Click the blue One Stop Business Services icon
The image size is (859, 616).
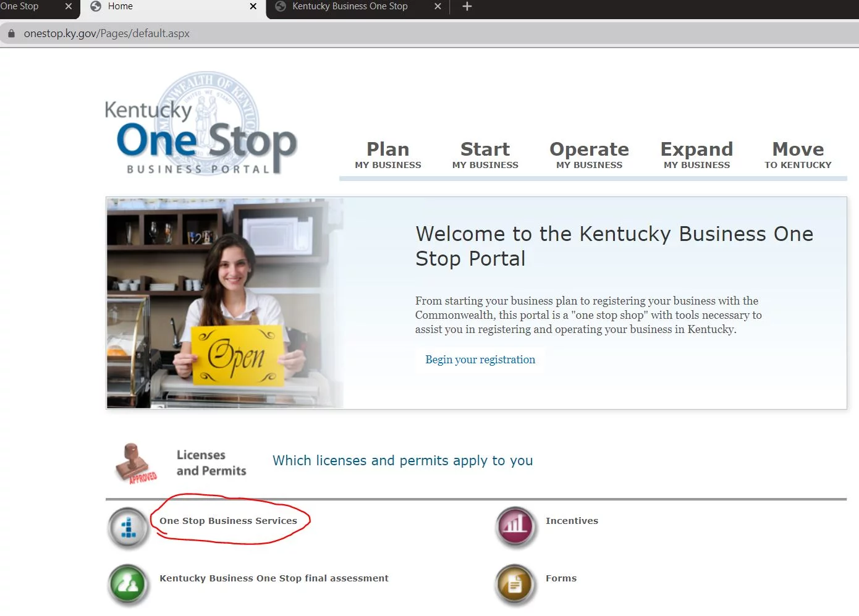(129, 528)
